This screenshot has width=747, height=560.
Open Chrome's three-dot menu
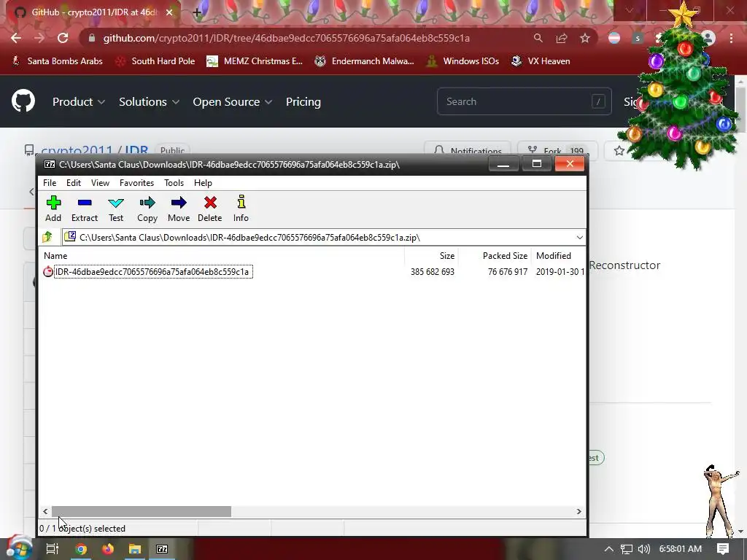731,38
